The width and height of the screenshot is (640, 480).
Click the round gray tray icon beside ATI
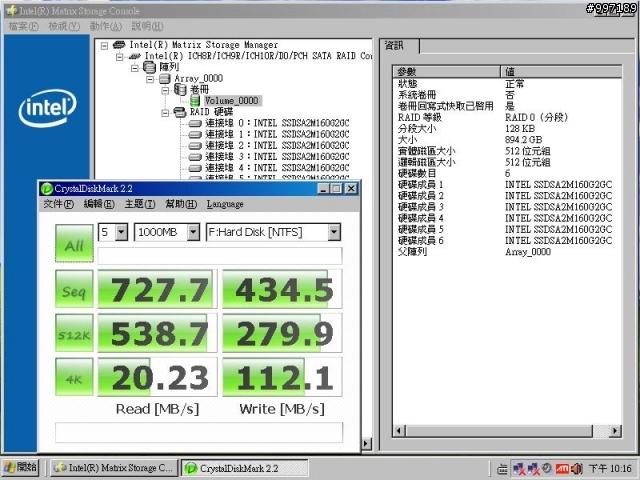pyautogui.click(x=547, y=469)
